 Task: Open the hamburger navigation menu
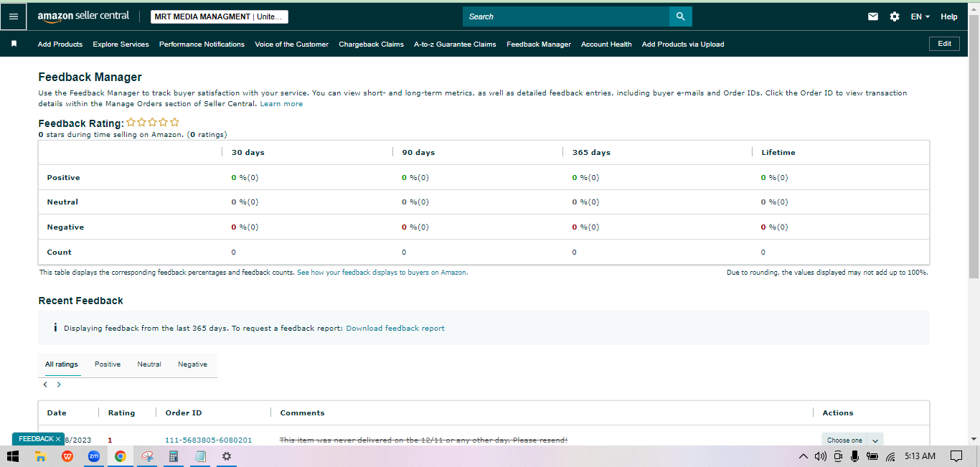pos(14,16)
